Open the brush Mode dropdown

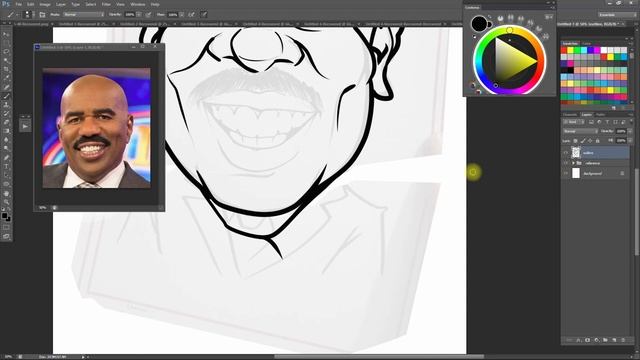(x=83, y=15)
